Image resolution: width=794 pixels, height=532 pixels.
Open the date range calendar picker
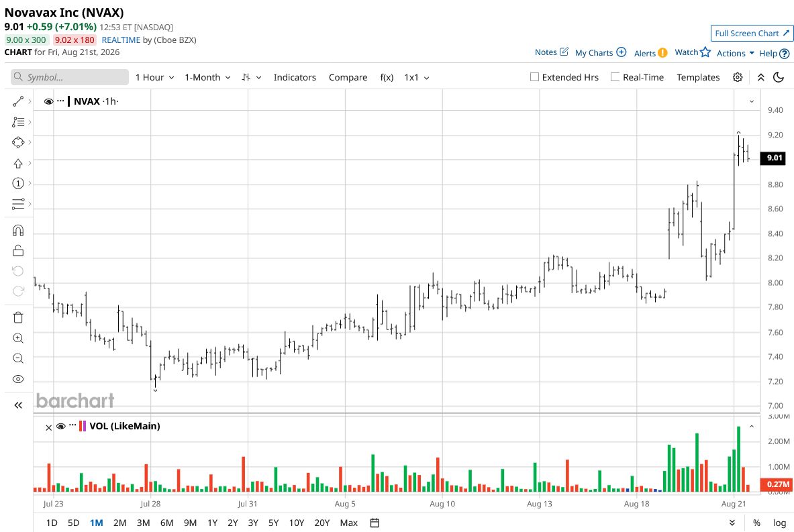pyautogui.click(x=375, y=523)
